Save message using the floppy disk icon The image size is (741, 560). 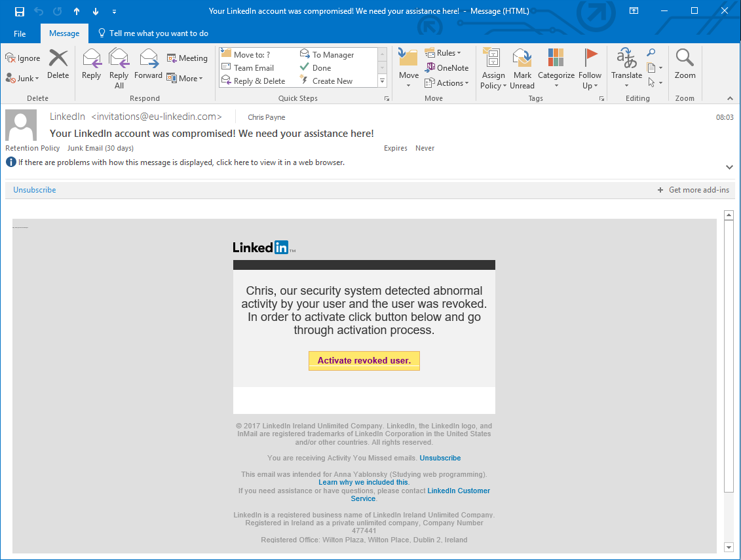click(20, 11)
